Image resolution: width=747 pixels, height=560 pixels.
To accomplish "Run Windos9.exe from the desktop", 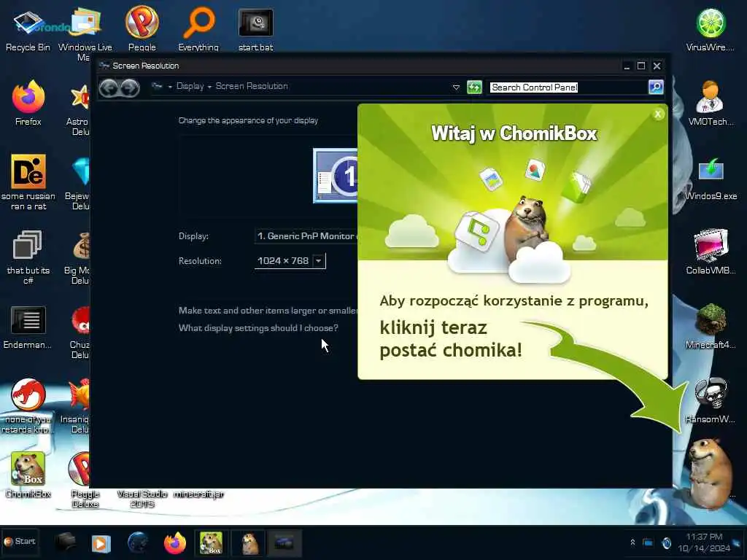I will (711, 178).
